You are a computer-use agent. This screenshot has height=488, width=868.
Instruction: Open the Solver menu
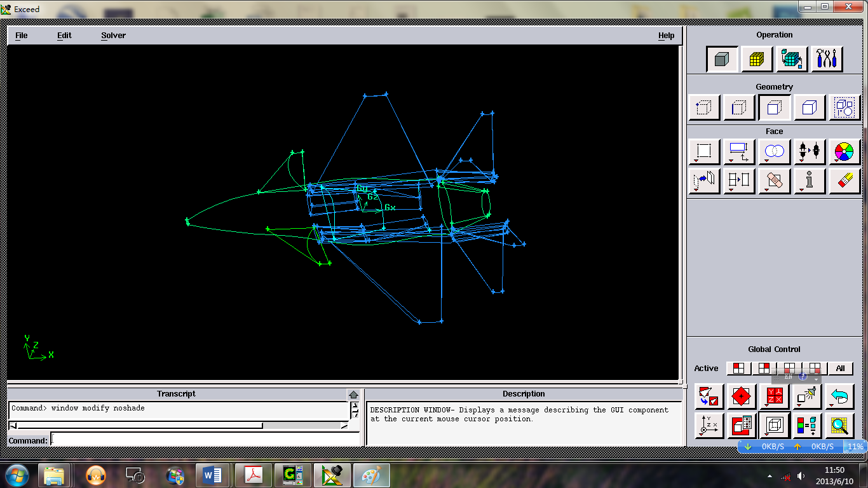113,36
